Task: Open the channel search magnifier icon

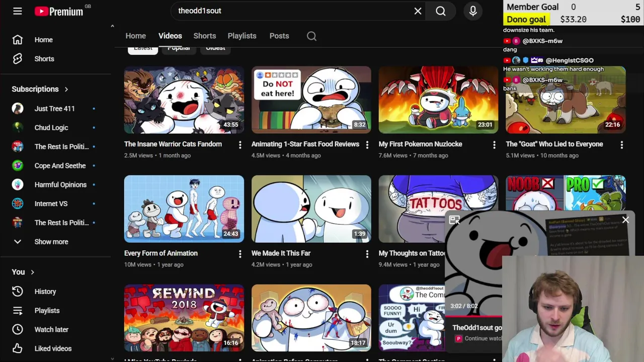Action: click(x=311, y=36)
